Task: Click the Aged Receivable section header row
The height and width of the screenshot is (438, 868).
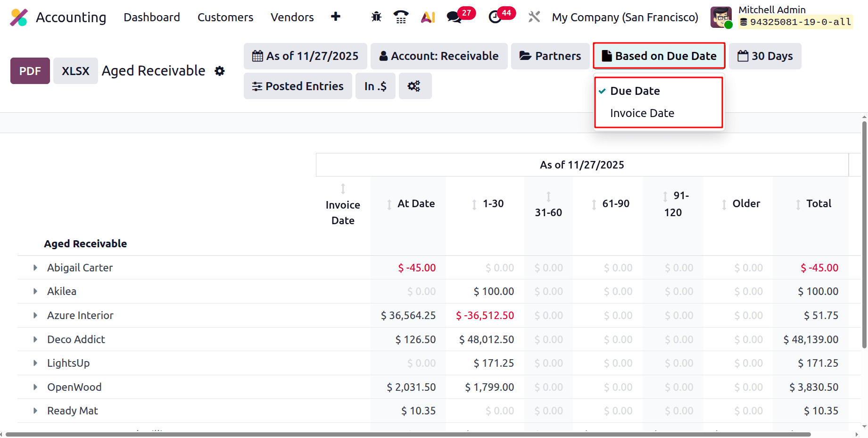Action: 85,244
